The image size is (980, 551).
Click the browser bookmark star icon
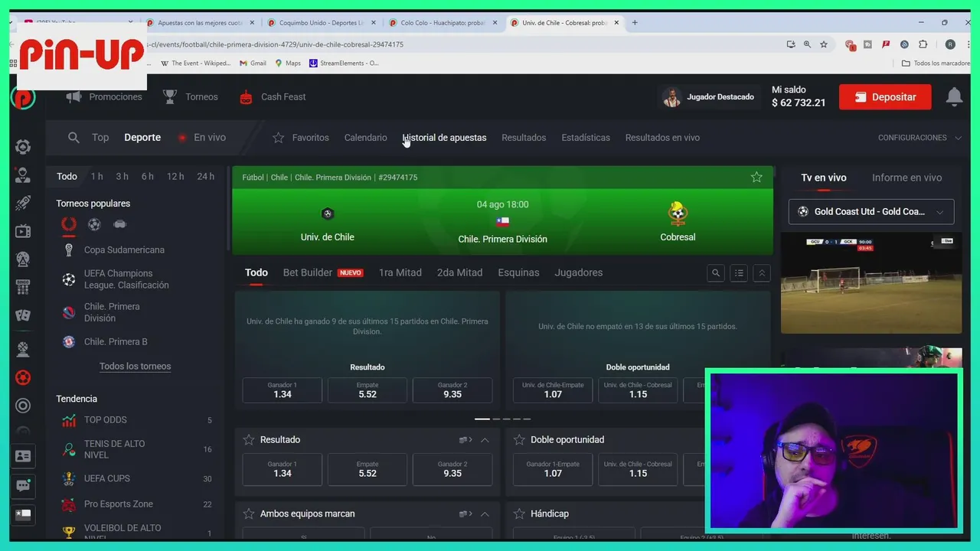pyautogui.click(x=824, y=44)
